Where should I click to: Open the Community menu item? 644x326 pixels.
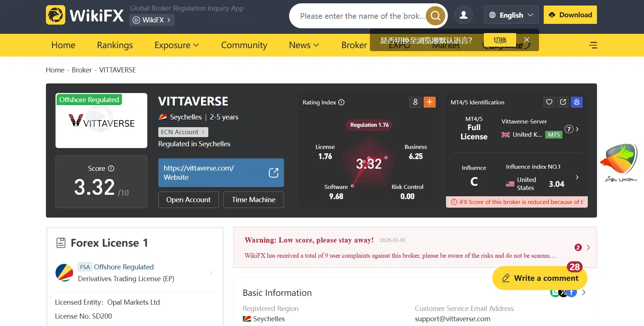(x=244, y=45)
